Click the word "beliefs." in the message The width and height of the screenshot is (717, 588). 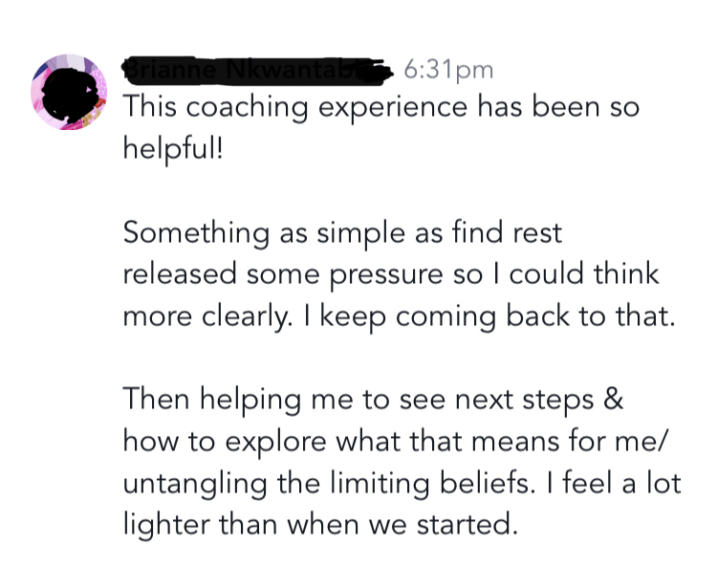tap(519, 484)
